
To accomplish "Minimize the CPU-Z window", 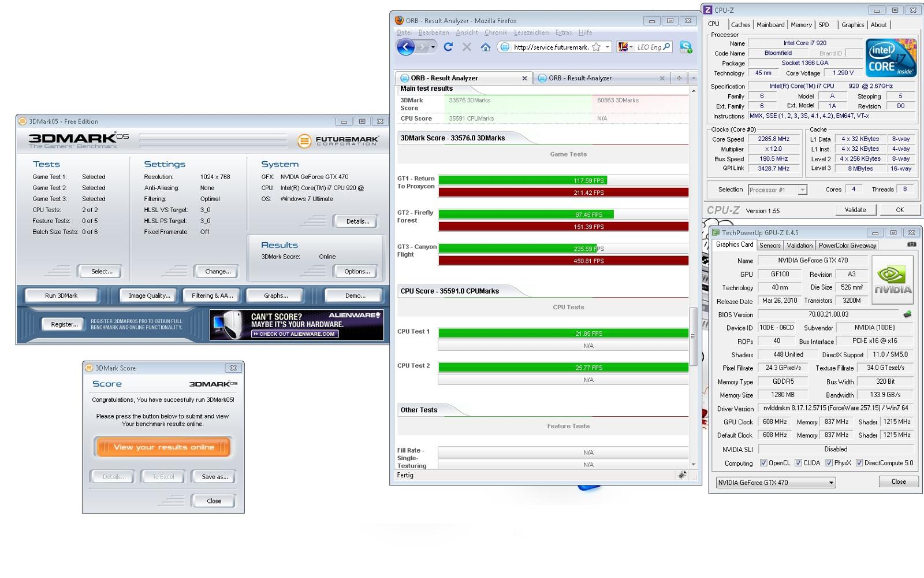I will pyautogui.click(x=877, y=10).
